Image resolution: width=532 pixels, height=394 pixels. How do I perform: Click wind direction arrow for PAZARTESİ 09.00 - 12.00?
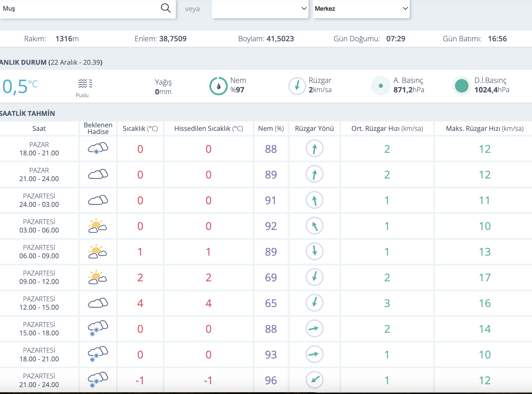click(314, 277)
